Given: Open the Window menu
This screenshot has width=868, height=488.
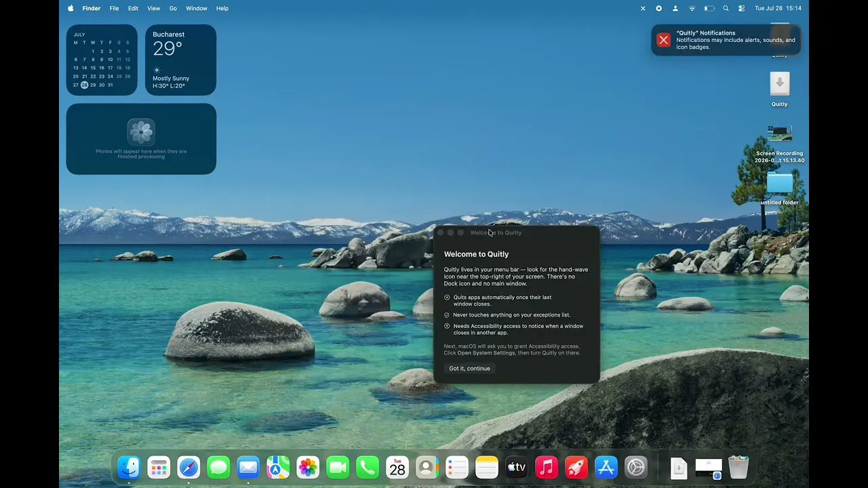Looking at the screenshot, I should pyautogui.click(x=197, y=8).
